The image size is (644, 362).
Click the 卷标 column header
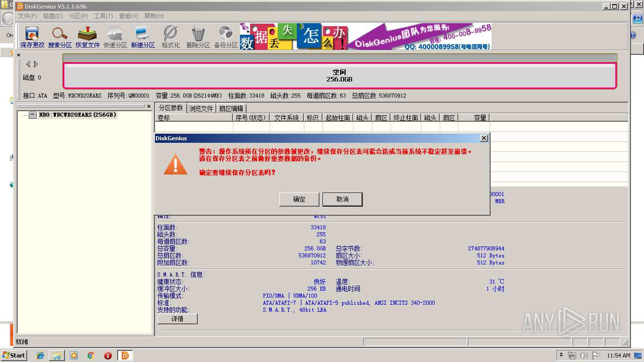click(x=194, y=118)
